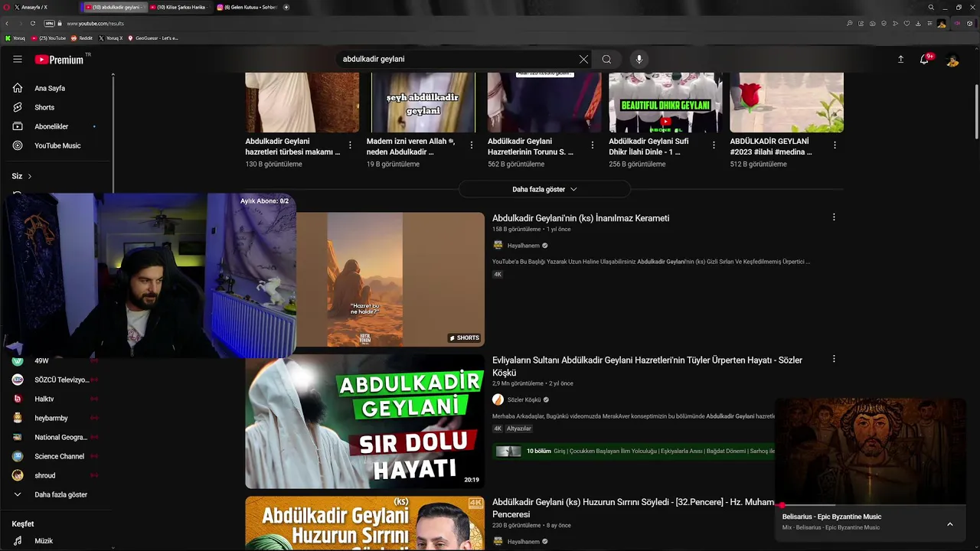Open options for Beautiful Dhikr short
This screenshot has height=551, width=980.
tap(714, 145)
